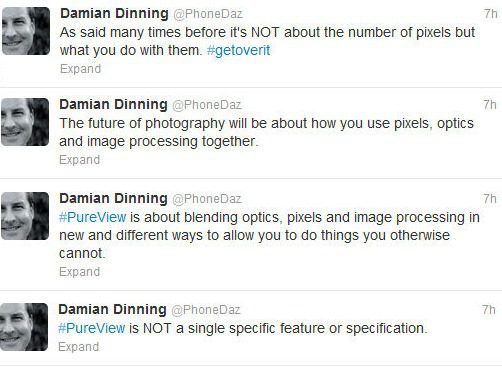Open #PureView hashtag in blending optics tweet
The image size is (502, 367).
[93, 217]
